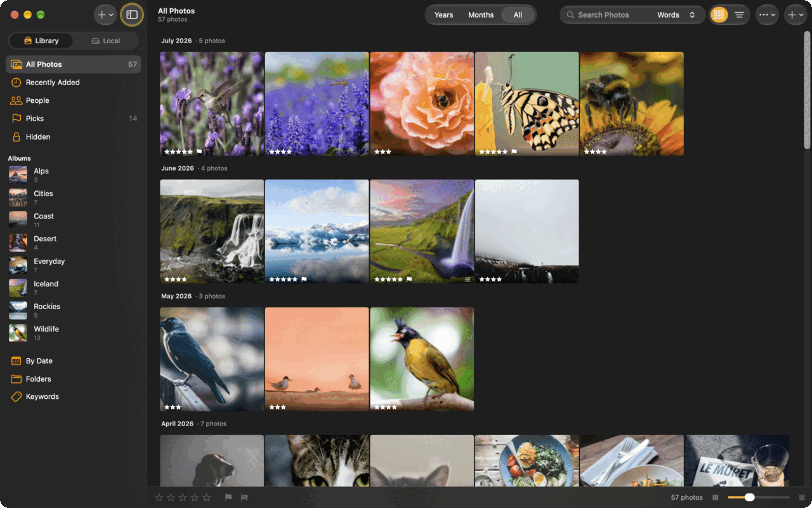Image resolution: width=812 pixels, height=508 pixels.
Task: Flag selection as pick in bottom bar
Action: point(228,498)
